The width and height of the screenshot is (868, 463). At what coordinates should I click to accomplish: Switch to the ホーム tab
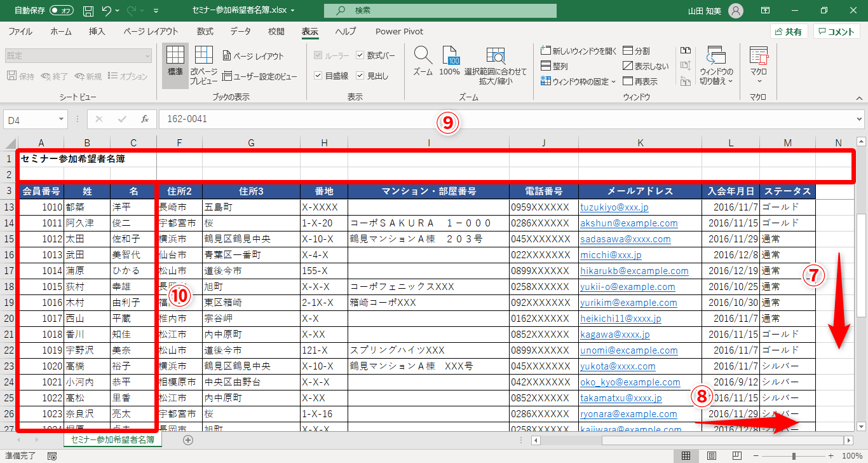pos(61,32)
